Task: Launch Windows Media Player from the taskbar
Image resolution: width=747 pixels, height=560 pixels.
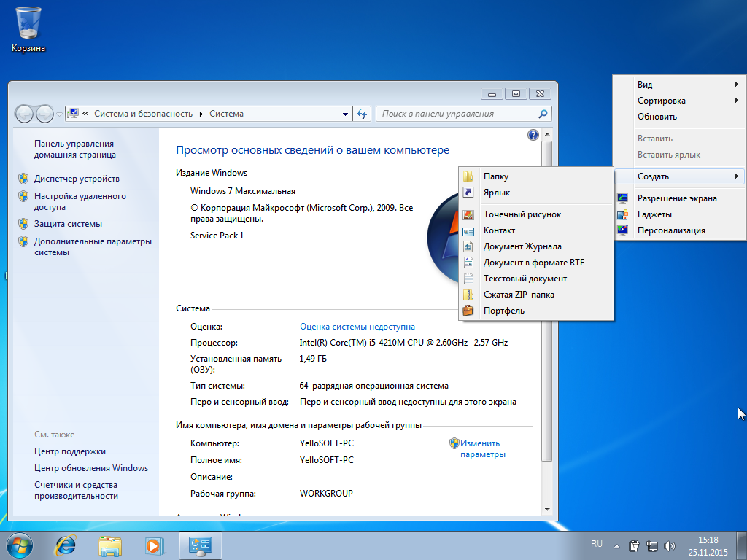Action: coord(155,545)
